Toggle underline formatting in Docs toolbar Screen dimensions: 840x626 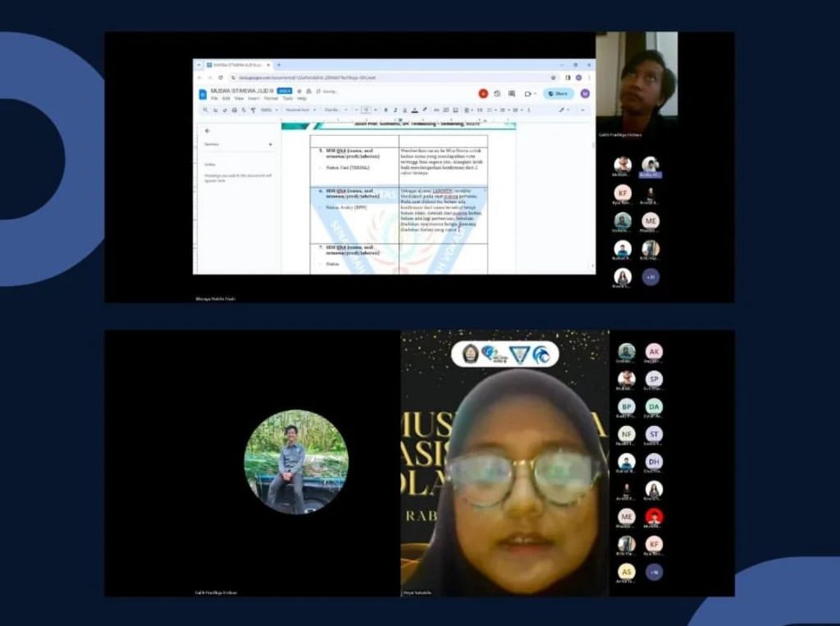coord(405,110)
